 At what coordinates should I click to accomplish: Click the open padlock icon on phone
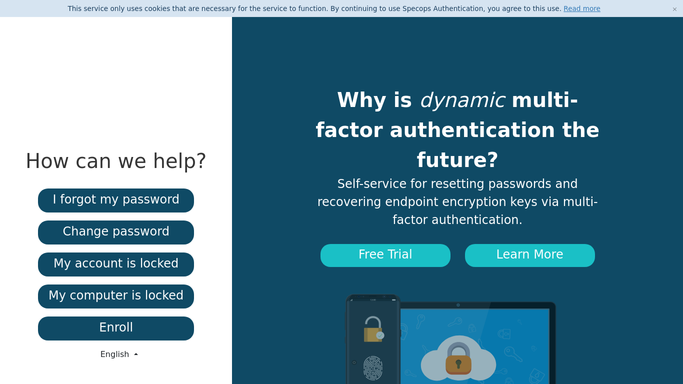click(373, 329)
